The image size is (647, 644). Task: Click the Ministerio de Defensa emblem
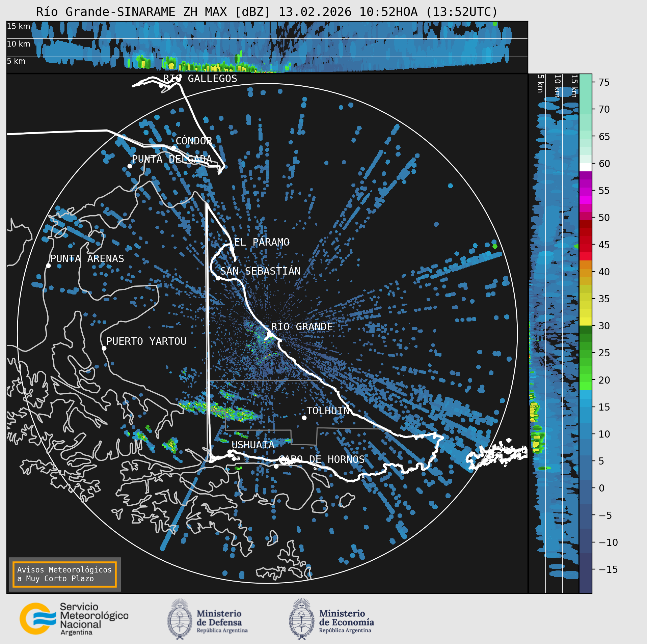[x=180, y=619]
